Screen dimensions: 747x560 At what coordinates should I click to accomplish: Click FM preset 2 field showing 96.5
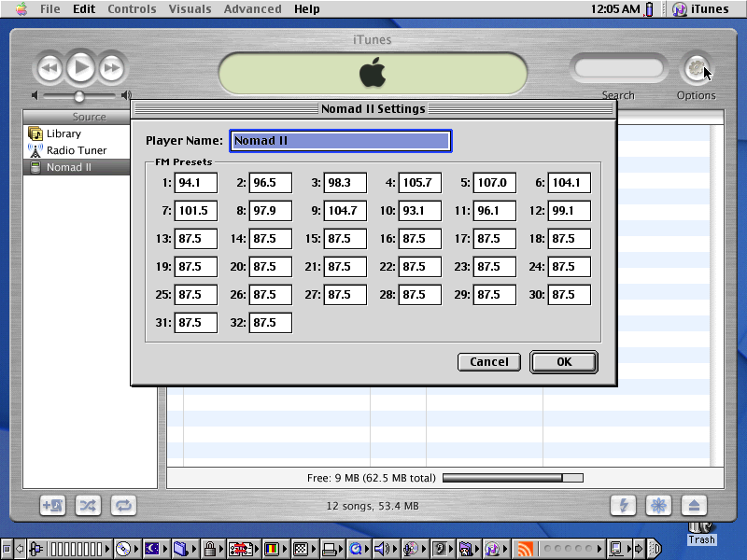click(x=271, y=183)
